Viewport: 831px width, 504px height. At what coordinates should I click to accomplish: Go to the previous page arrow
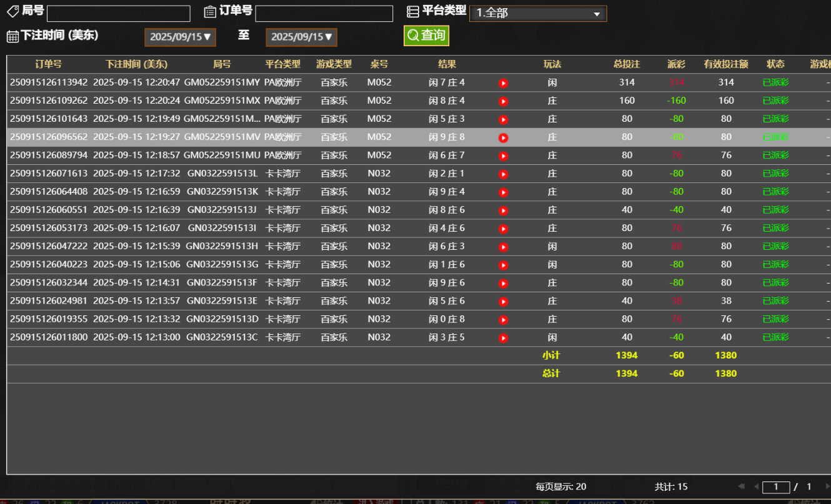tap(756, 487)
